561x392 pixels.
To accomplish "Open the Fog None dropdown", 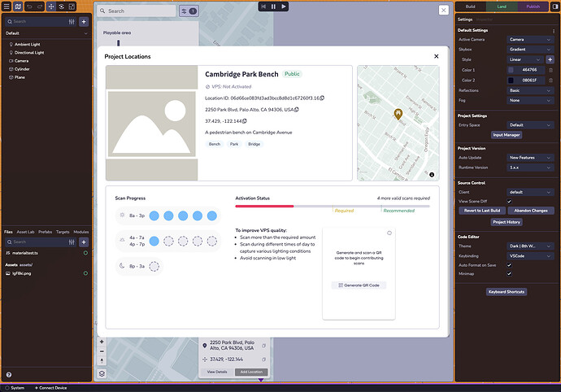I will pyautogui.click(x=530, y=101).
